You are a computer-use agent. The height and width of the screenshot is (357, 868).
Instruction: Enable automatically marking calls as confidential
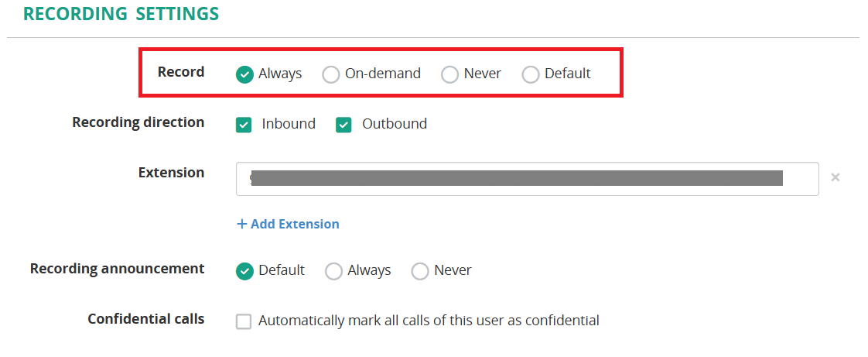point(244,321)
